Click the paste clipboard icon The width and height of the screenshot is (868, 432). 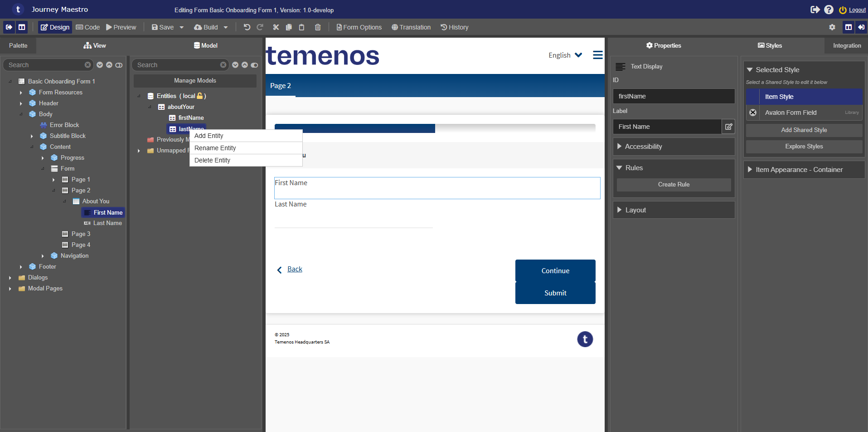(301, 27)
